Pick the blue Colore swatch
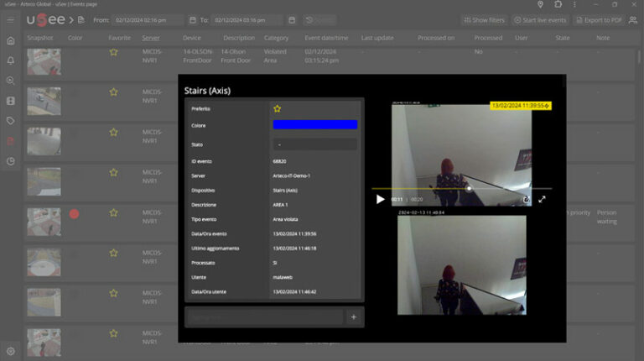The height and width of the screenshot is (361, 644). [314, 125]
